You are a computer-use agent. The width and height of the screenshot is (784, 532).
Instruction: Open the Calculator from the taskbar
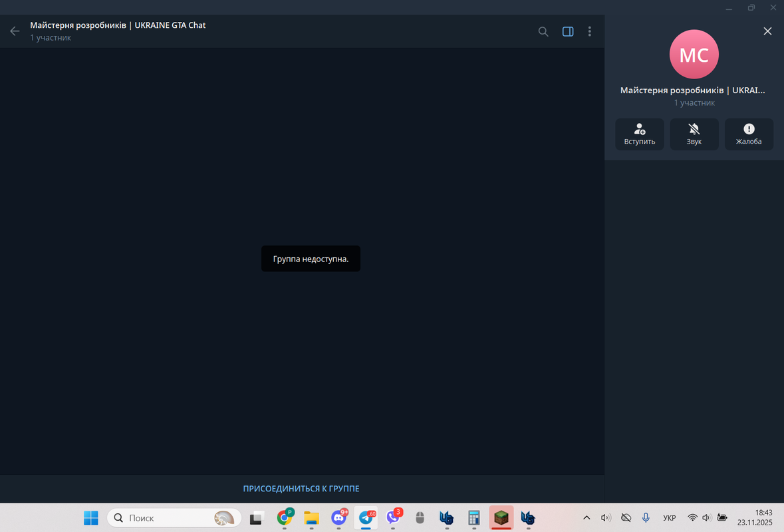pyautogui.click(x=474, y=517)
